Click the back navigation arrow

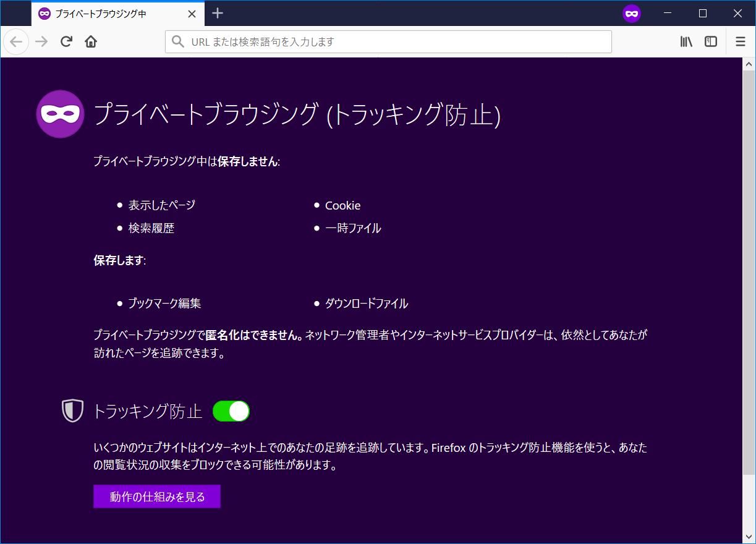pyautogui.click(x=16, y=41)
